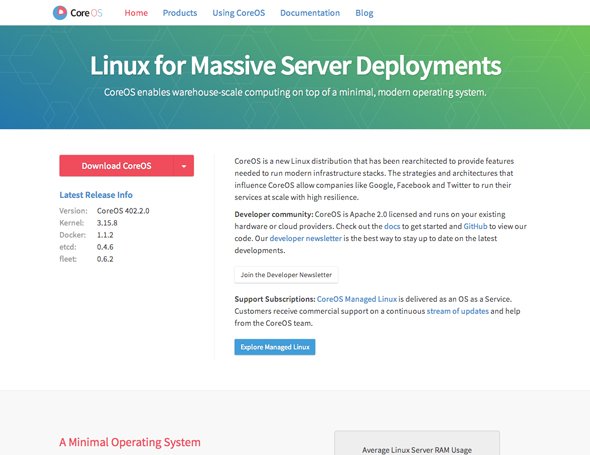The width and height of the screenshot is (590, 455).
Task: Expand the Download CoreOS dropdown arrow
Action: pos(184,166)
